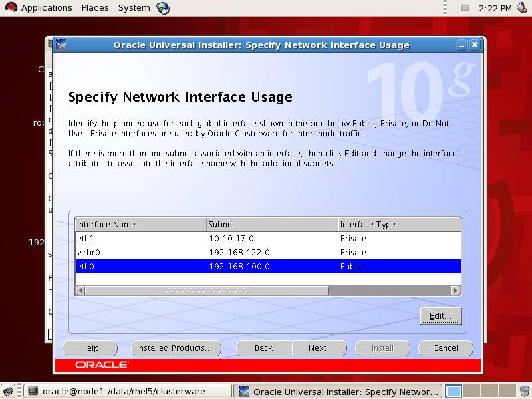Click the table scroll right arrow

point(456,291)
